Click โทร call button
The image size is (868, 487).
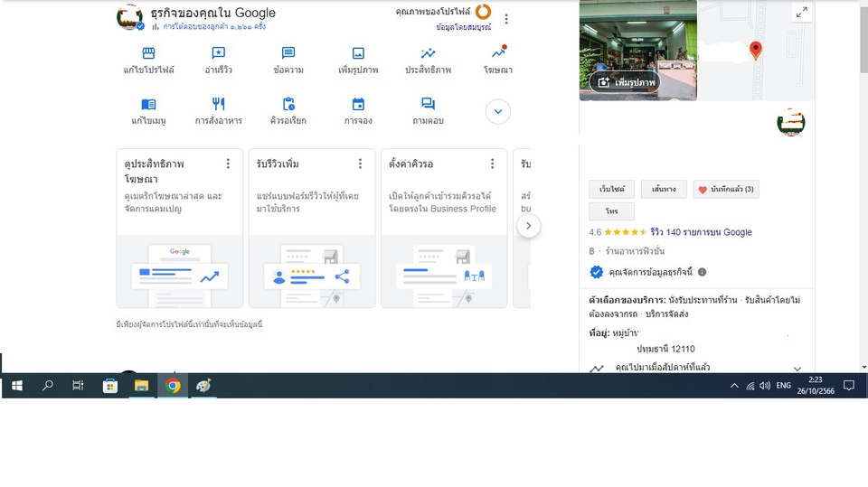click(x=612, y=211)
